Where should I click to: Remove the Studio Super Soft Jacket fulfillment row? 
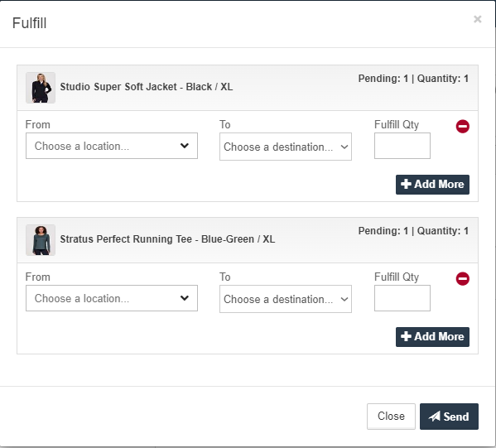(x=463, y=127)
